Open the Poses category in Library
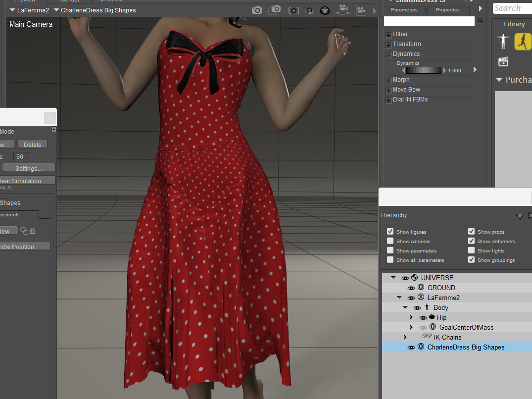 click(x=523, y=42)
